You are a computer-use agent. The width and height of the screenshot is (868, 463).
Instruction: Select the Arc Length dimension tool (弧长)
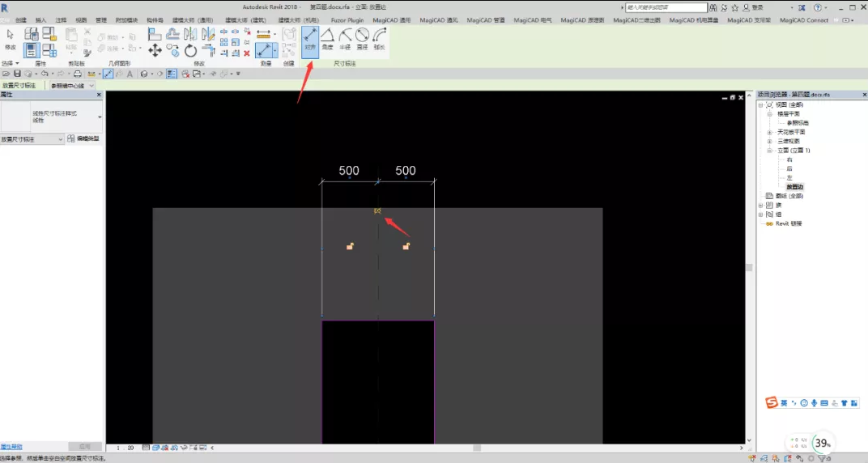click(379, 40)
